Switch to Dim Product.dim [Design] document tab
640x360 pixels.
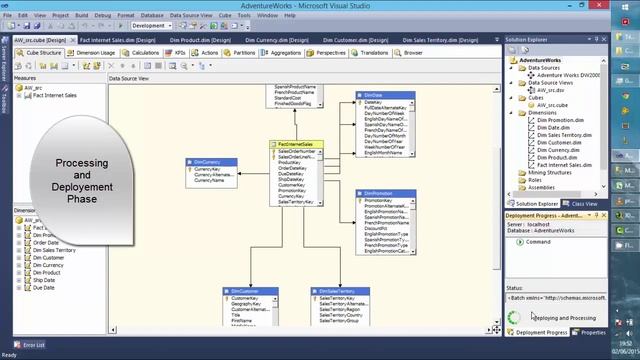tap(200, 40)
